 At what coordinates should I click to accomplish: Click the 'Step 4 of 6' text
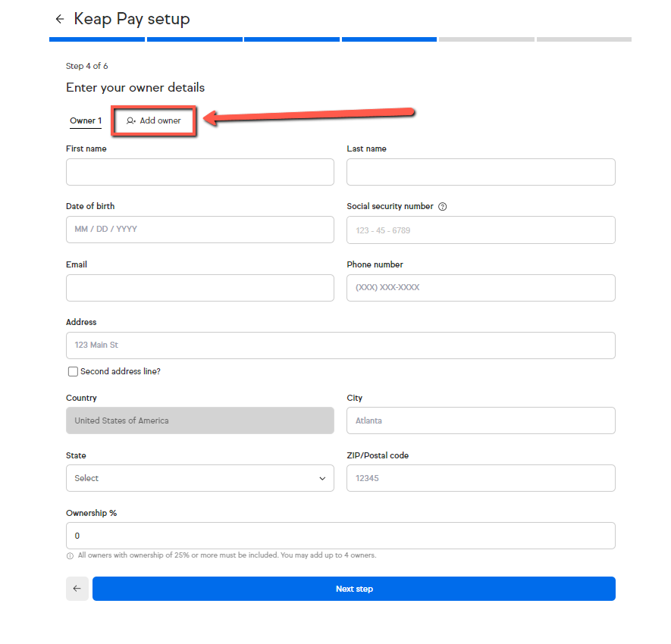87,66
